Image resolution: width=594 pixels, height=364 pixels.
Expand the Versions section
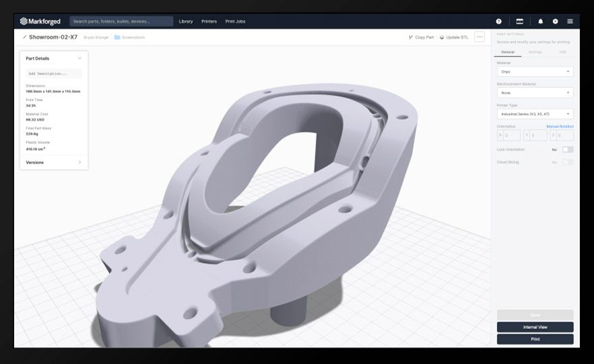coord(53,162)
